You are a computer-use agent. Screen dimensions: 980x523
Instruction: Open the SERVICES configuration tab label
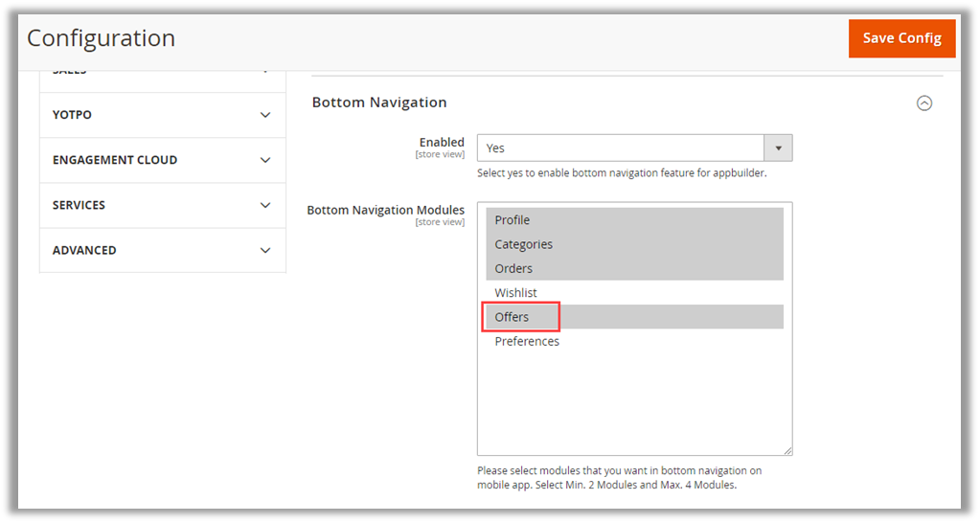[79, 205]
